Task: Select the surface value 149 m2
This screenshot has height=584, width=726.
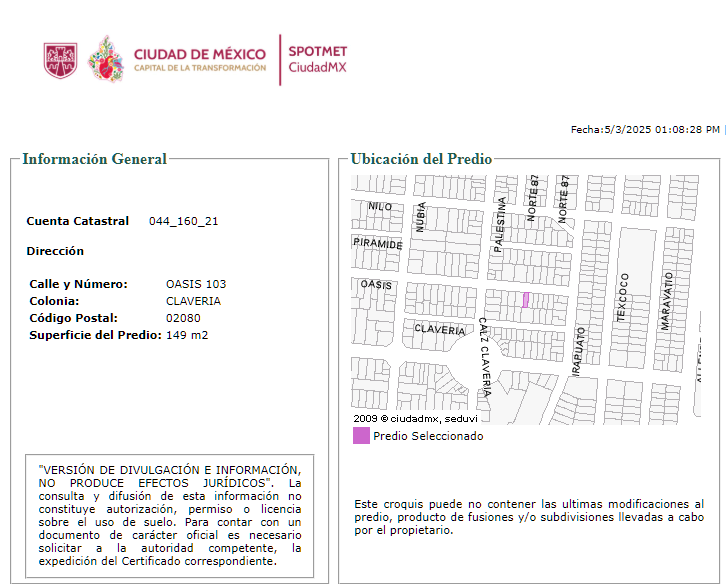Action: 187,335
